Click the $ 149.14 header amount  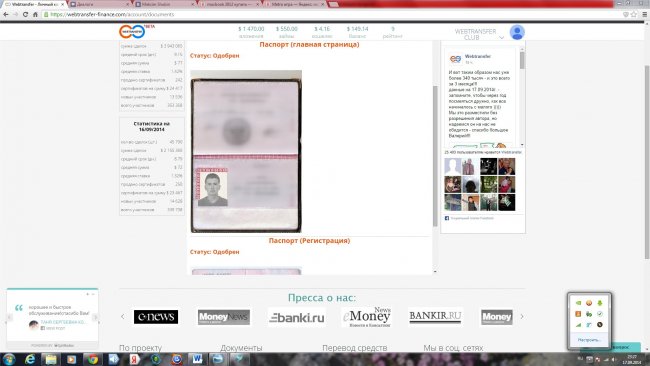click(357, 29)
